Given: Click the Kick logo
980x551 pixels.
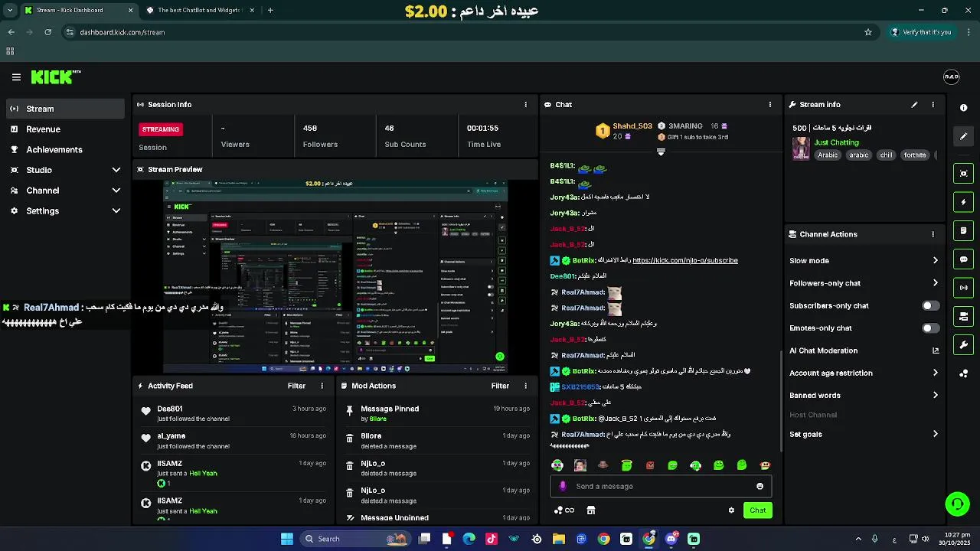Looking at the screenshot, I should pyautogui.click(x=55, y=77).
